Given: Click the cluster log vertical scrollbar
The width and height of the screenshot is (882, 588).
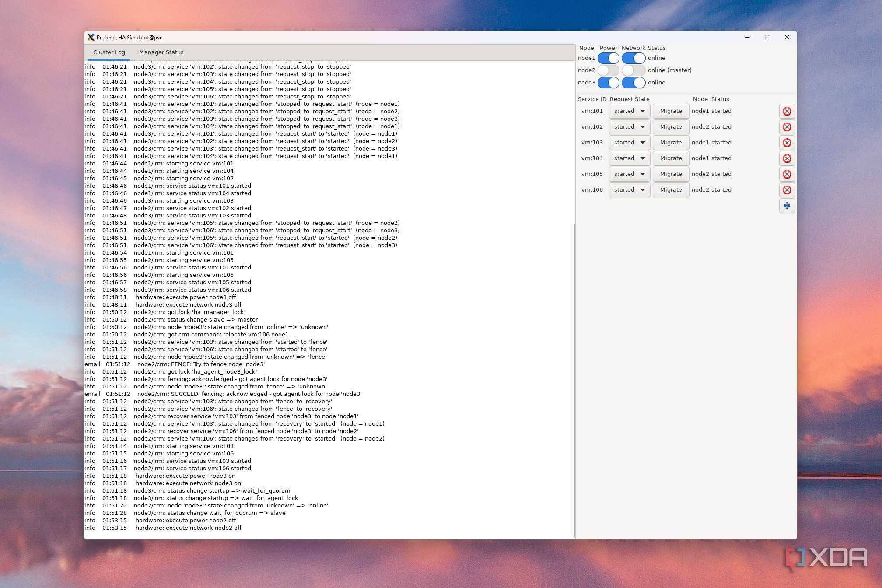Looking at the screenshot, I should [574, 381].
